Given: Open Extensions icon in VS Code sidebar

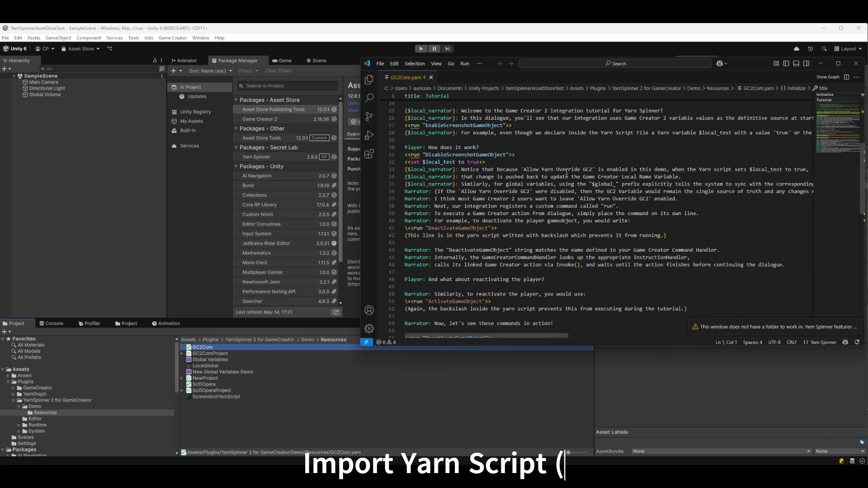Looking at the screenshot, I should click(369, 154).
